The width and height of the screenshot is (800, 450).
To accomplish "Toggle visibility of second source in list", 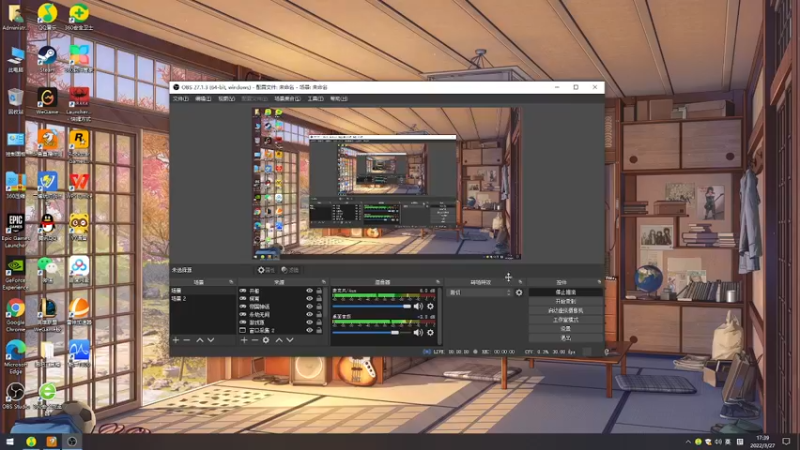I will 309,298.
